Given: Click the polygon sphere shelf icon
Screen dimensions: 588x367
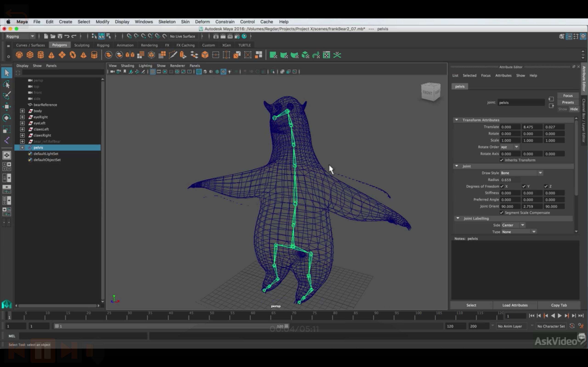Looking at the screenshot, I should pos(19,55).
